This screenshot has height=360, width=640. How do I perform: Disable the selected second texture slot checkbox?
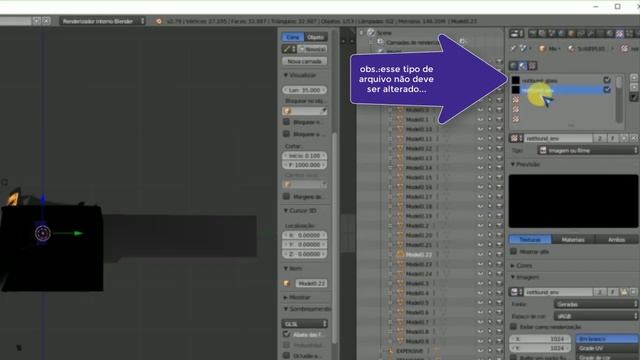point(607,89)
